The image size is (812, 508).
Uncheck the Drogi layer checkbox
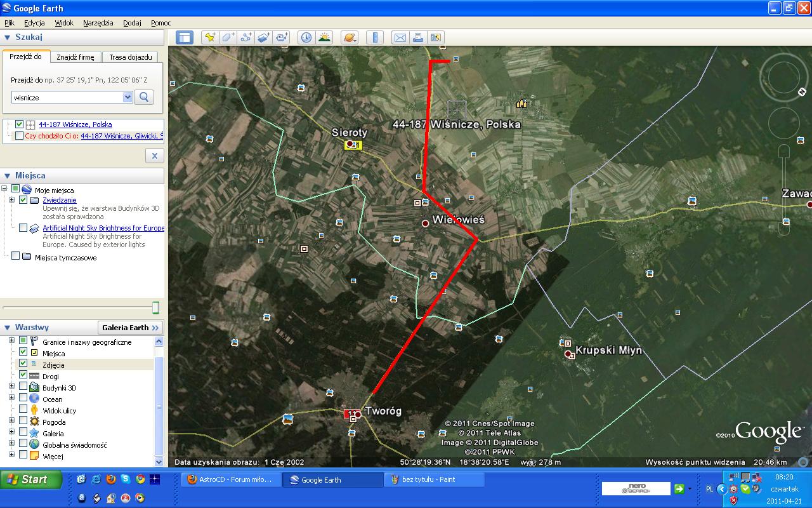tap(23, 375)
